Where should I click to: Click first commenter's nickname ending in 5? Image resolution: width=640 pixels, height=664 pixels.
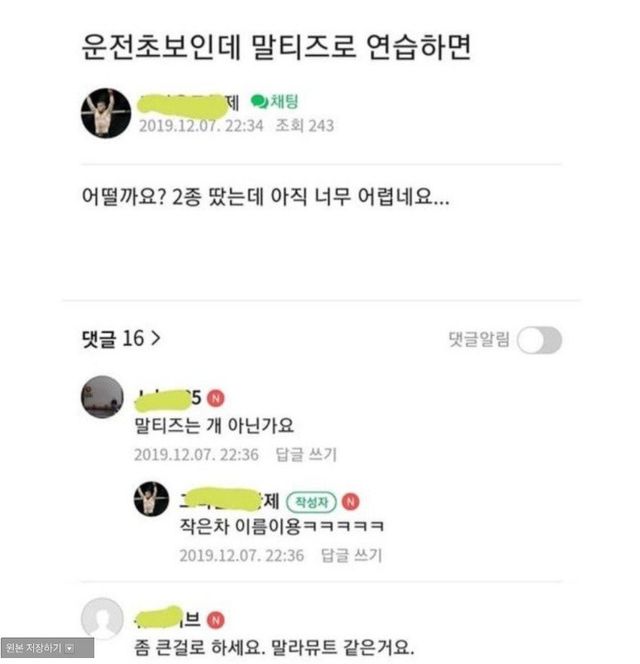(167, 398)
